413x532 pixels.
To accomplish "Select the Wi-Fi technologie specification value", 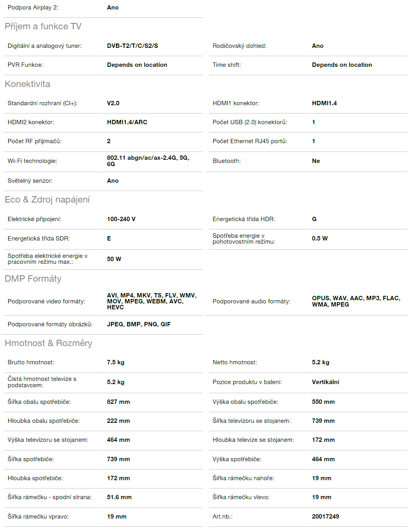I will [x=148, y=161].
